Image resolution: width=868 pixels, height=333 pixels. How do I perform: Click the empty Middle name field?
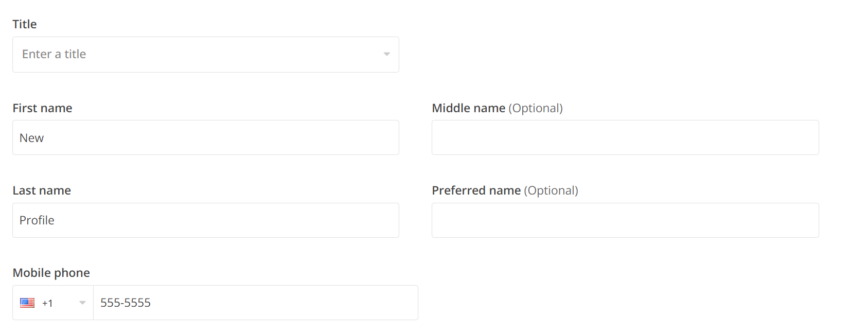(x=625, y=137)
